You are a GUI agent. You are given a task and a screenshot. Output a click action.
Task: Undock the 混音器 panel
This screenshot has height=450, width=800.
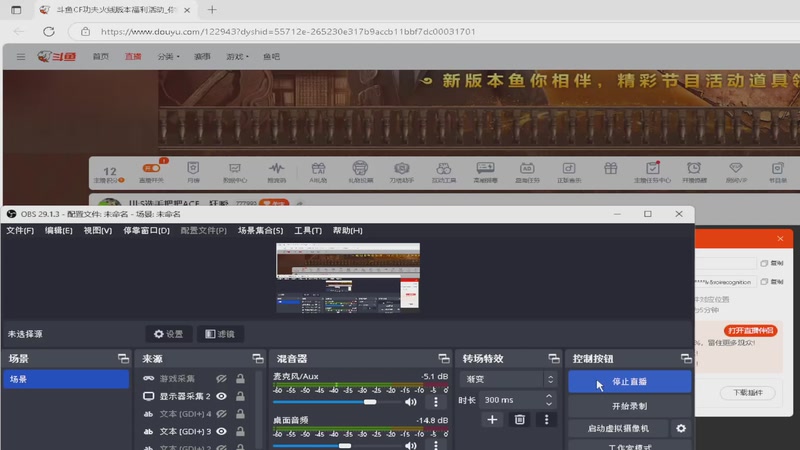pos(443,359)
